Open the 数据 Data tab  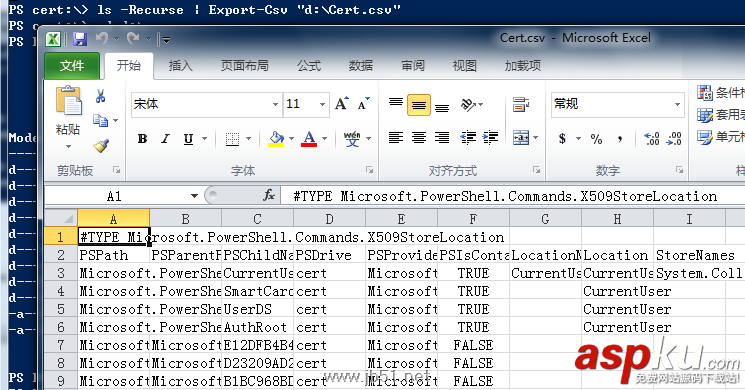click(361, 66)
